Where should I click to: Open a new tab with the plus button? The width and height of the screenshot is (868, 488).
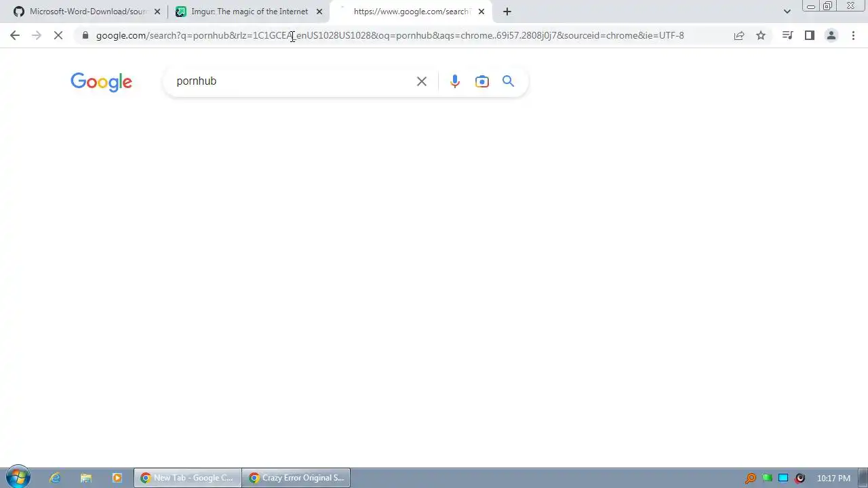[x=507, y=12]
